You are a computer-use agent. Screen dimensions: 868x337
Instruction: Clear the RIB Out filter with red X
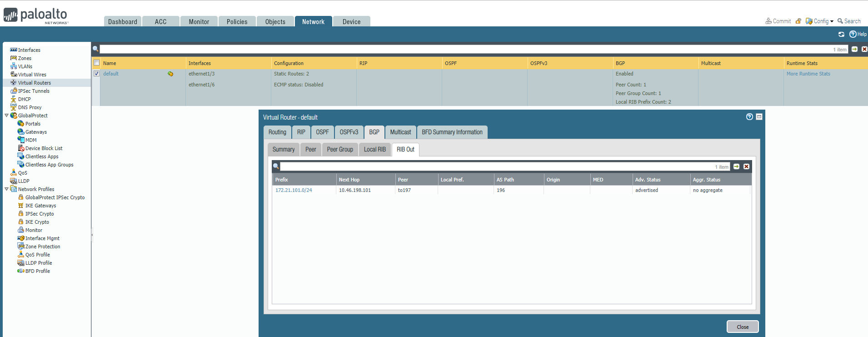(746, 166)
